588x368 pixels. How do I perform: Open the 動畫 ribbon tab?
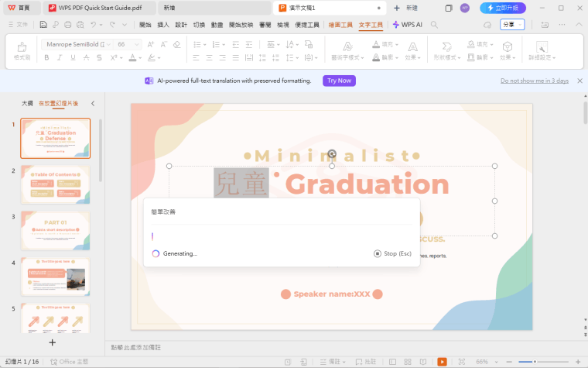pyautogui.click(x=217, y=25)
